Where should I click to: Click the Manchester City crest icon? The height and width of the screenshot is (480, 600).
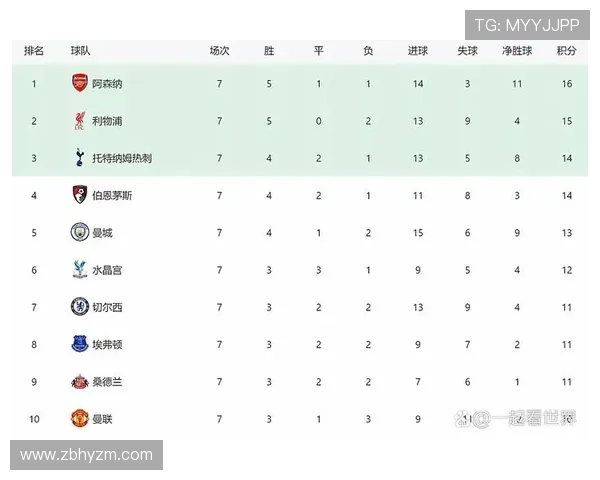coord(80,232)
